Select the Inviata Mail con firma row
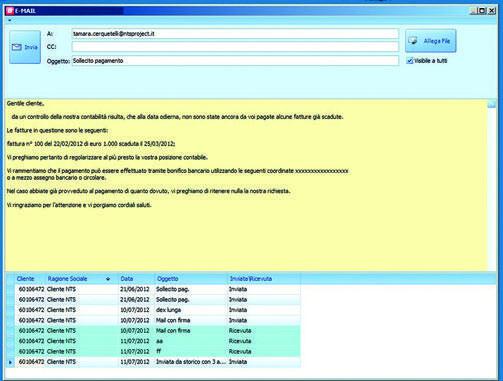The width and height of the screenshot is (503, 381). click(x=158, y=320)
